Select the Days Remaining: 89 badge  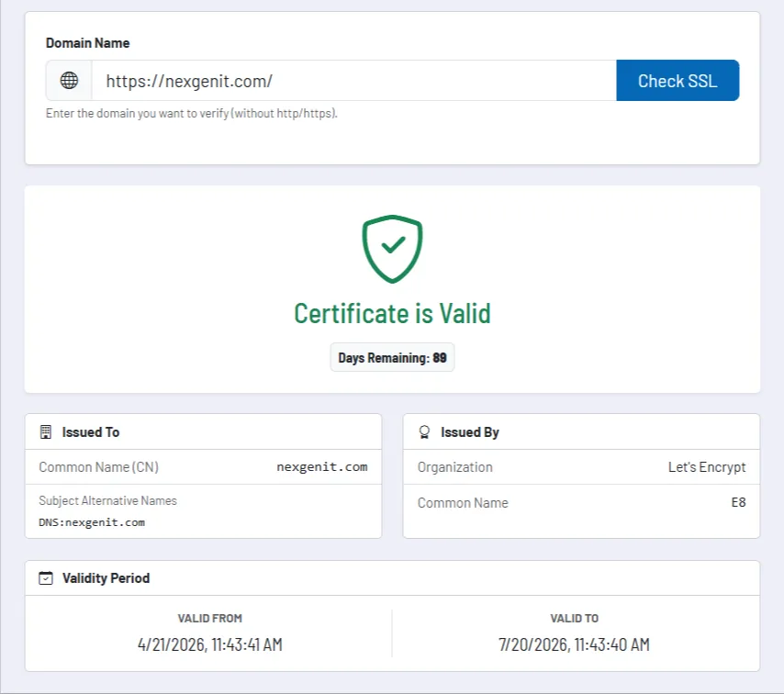tap(393, 357)
